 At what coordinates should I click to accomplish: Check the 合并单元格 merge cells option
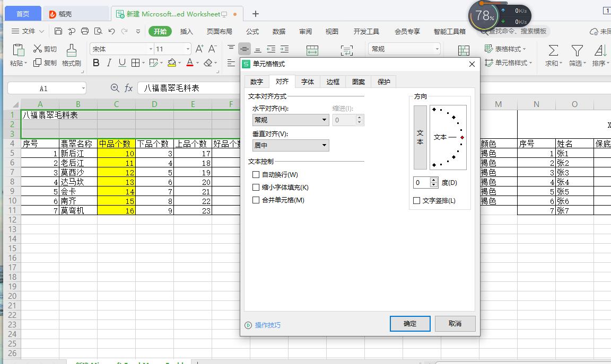click(255, 200)
